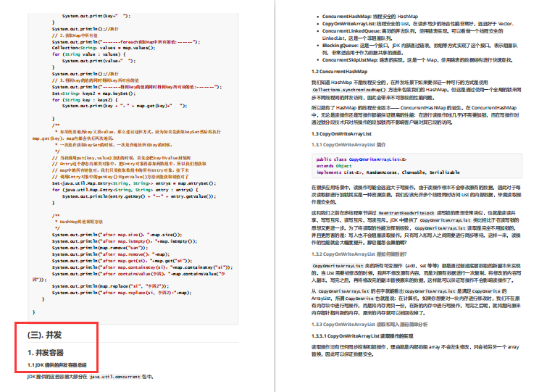Click the subheading "1.3.1 CopyOnWriteArrayList 简介"
Viewport: 539px width, 392px height.
(x=348, y=145)
